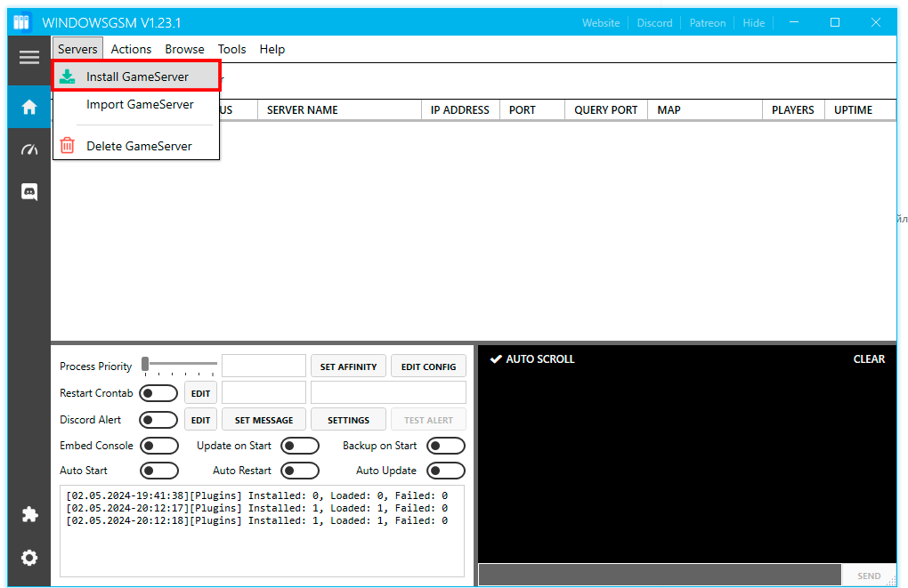The image size is (908, 588).
Task: Click the Test Alert button
Action: pos(428,420)
